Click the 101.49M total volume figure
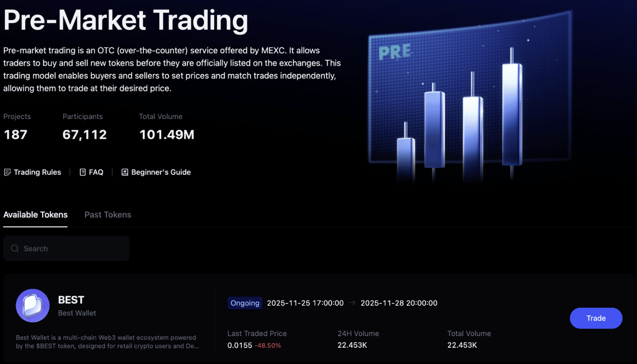This screenshot has width=637, height=364. tap(167, 135)
